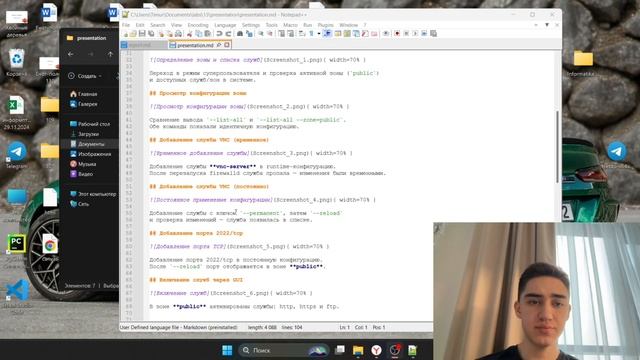640x360 pixels.
Task: Open File Explorer from the taskbar
Action: point(358,350)
